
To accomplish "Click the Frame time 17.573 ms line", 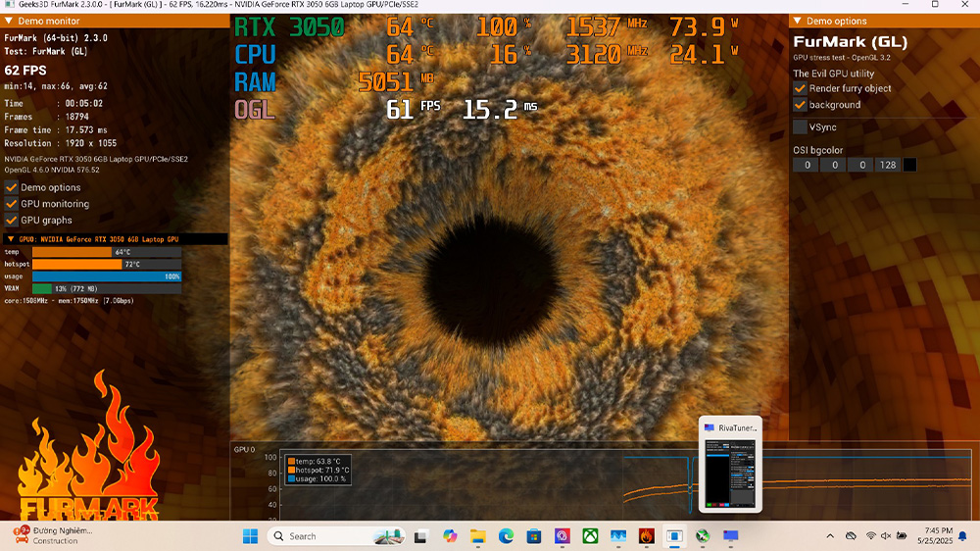I will coord(56,129).
